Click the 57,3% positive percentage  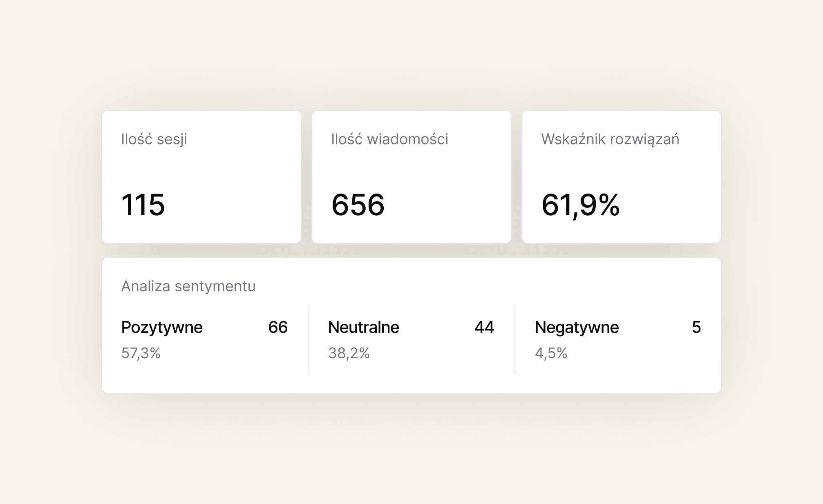point(141,353)
